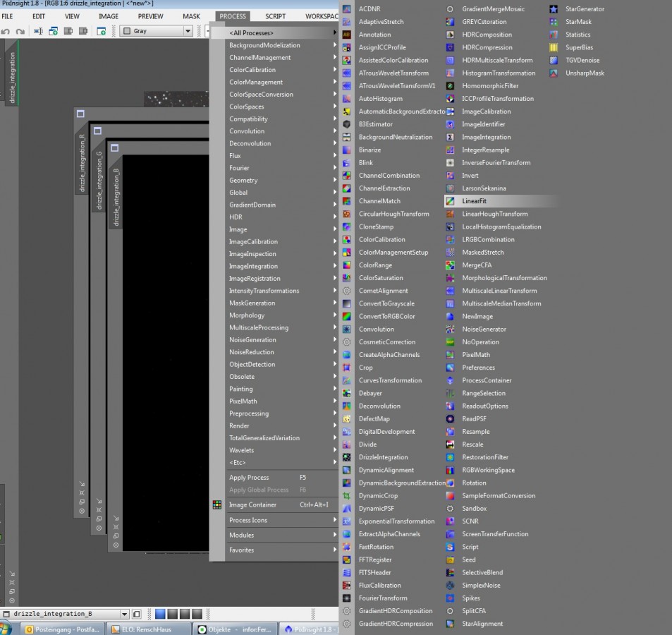Expand the ImageRegistration submenu
The width and height of the screenshot is (672, 635).
click(280, 278)
